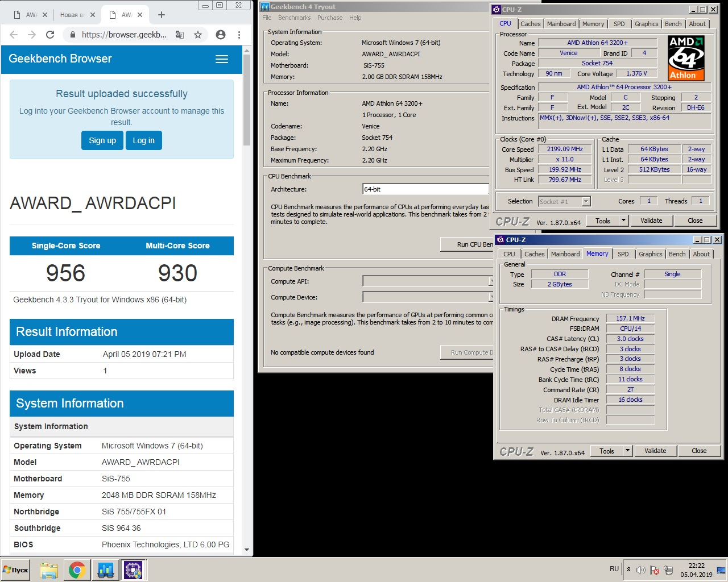Switch to Chrome on the taskbar

coord(77,570)
